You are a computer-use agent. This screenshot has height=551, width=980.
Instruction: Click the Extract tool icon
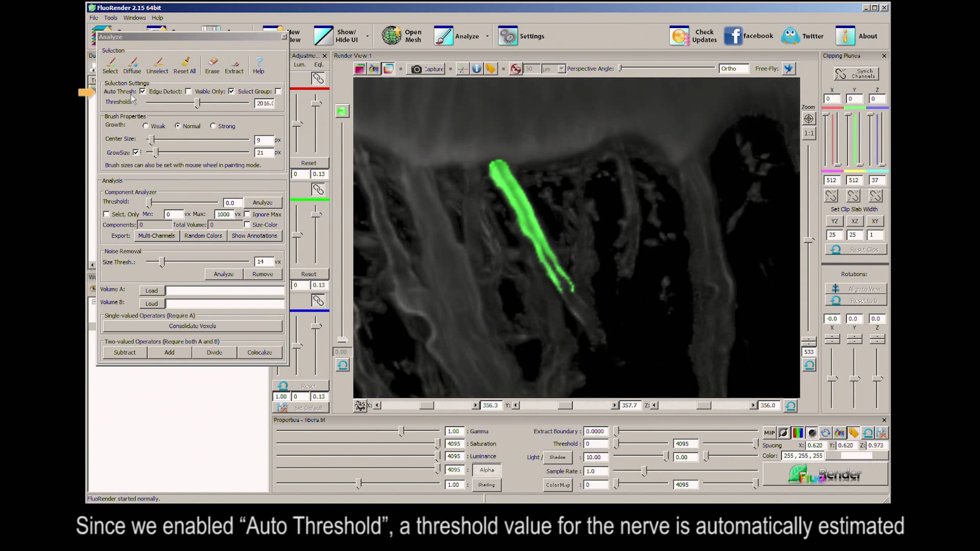(x=234, y=65)
